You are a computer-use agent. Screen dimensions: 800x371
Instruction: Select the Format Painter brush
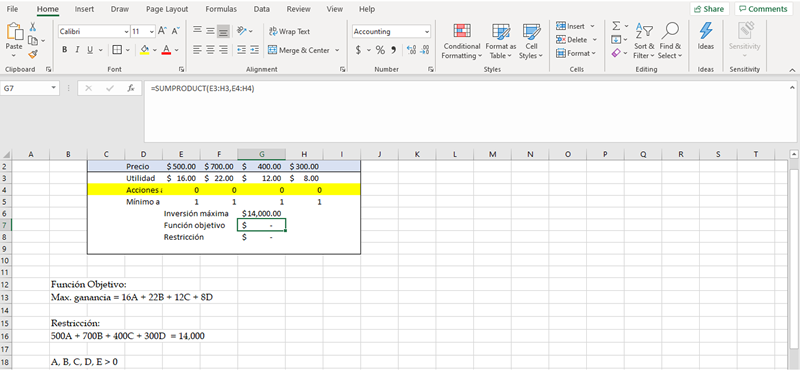tap(33, 54)
